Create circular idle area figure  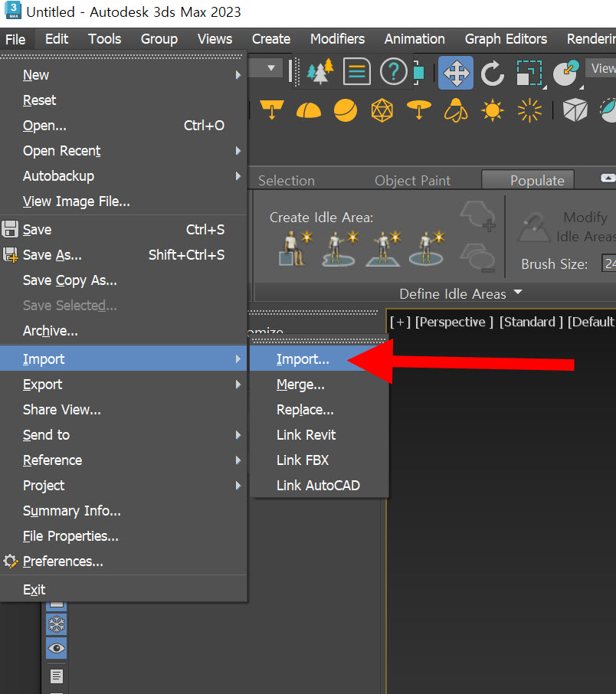pyautogui.click(x=427, y=248)
